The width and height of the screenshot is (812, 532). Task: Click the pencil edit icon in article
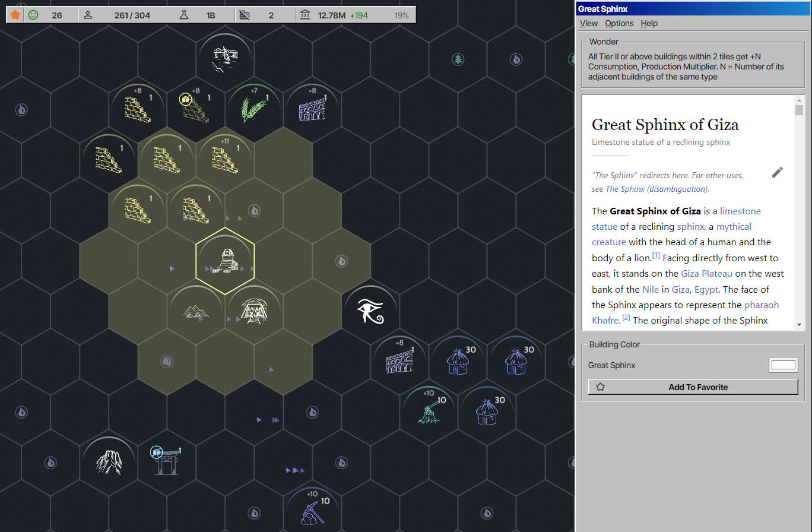(778, 172)
